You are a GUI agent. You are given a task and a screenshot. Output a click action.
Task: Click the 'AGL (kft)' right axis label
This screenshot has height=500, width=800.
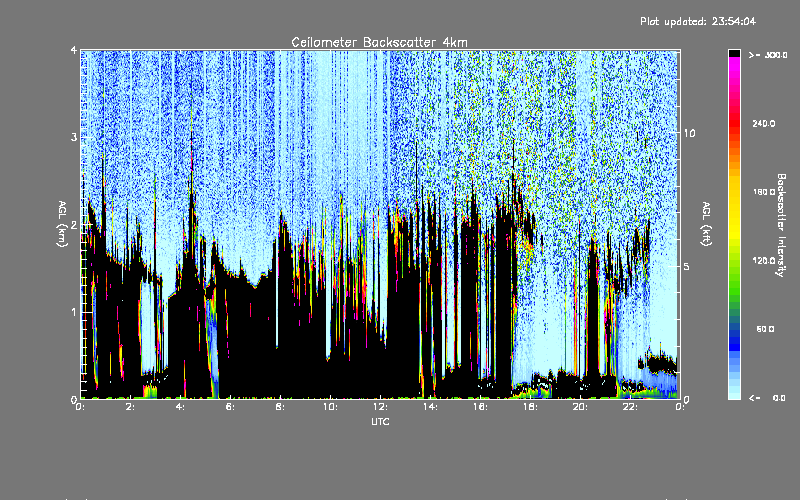[x=707, y=224]
